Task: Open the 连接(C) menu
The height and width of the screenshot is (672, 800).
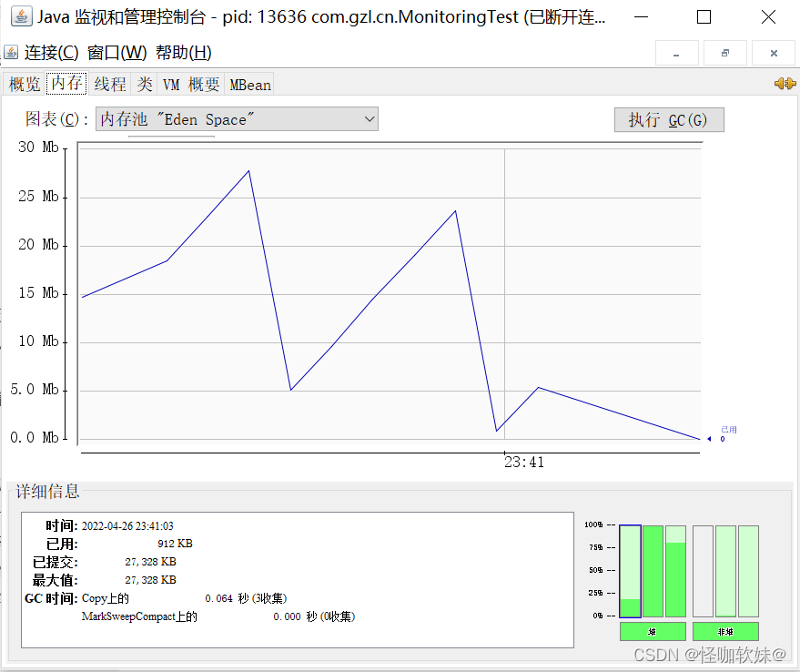Action: 51,53
